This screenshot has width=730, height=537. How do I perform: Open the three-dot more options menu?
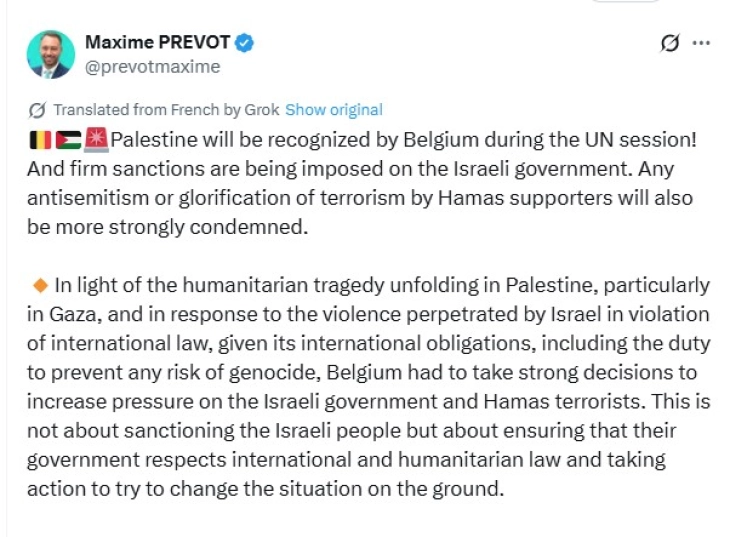[701, 43]
